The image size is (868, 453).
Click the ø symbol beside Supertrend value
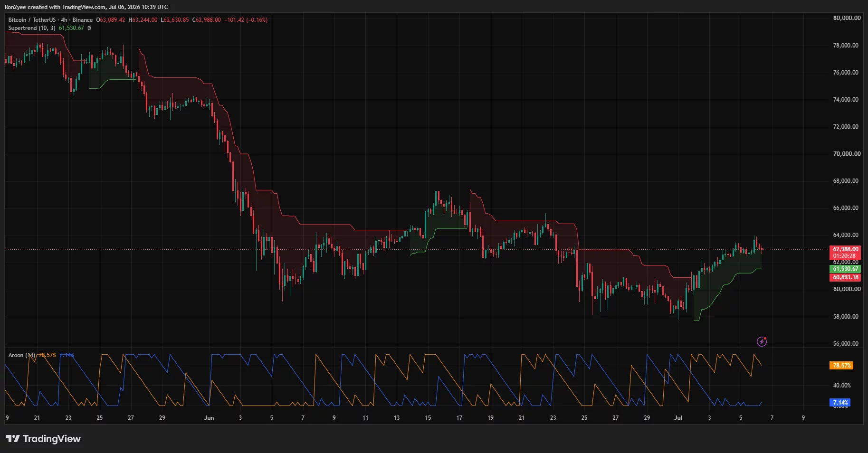point(89,28)
